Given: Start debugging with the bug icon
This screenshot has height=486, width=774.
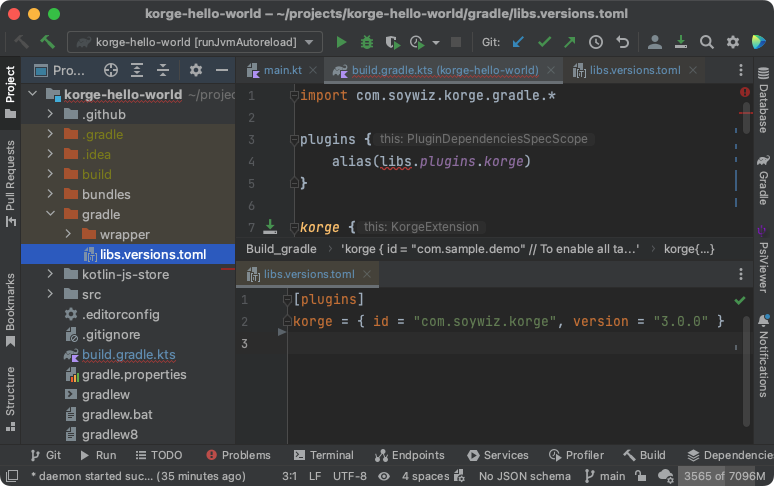Looking at the screenshot, I should coord(367,42).
